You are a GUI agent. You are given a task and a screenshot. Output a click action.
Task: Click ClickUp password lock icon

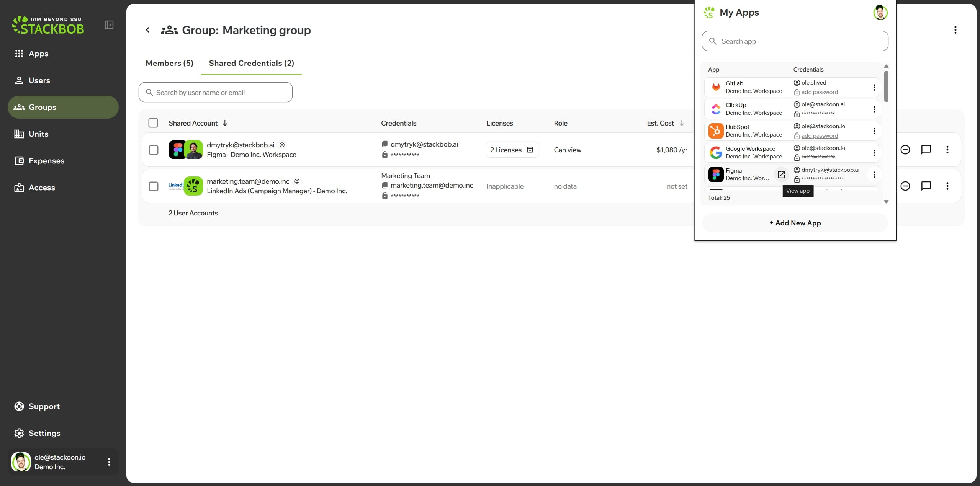point(797,114)
